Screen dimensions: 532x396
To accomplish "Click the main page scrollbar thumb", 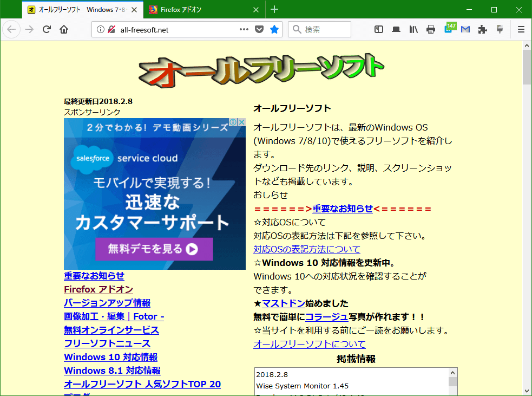I will [527, 67].
